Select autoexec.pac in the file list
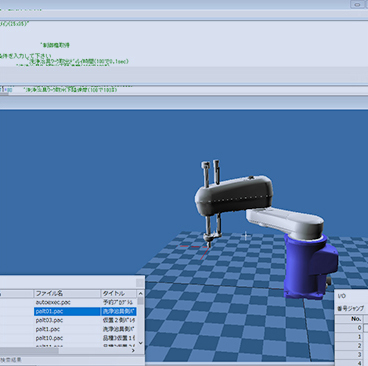Viewport: 368px width, 366px height. click(53, 302)
